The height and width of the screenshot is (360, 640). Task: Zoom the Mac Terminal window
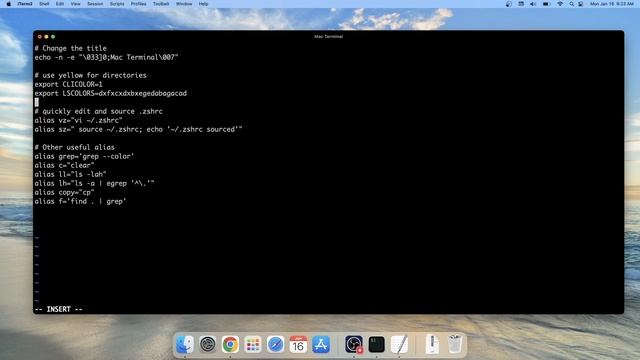coord(53,37)
